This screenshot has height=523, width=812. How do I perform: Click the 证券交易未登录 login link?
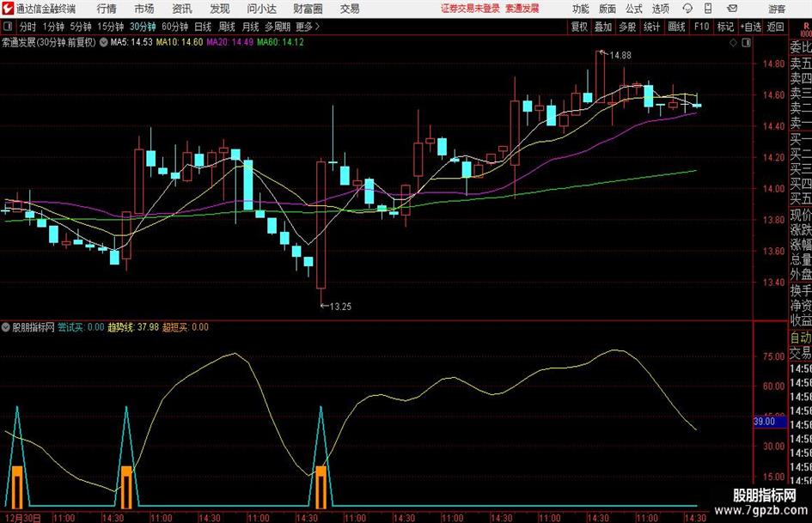[x=470, y=9]
